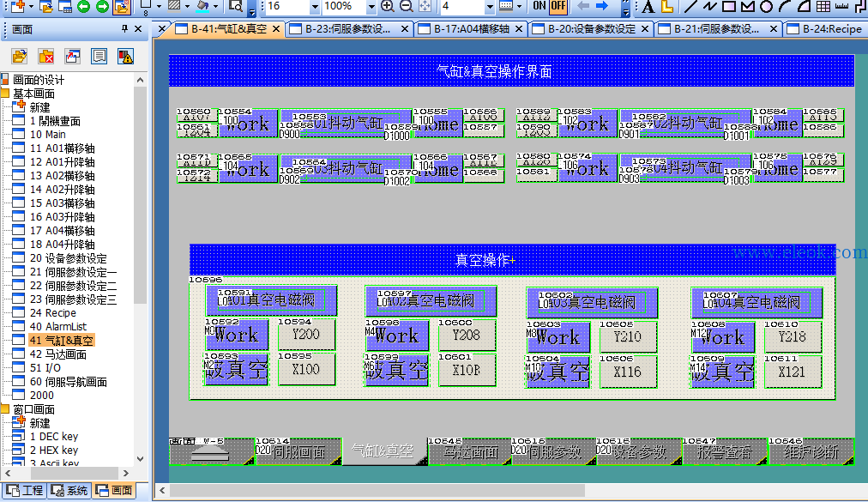
Task: Collapse the 基本画面 tree folder
Action: [x=5, y=93]
